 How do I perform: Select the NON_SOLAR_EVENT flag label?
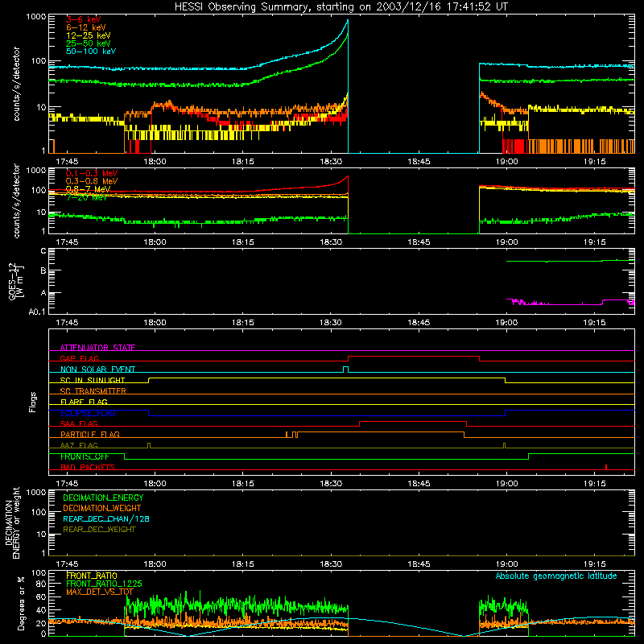[97, 369]
